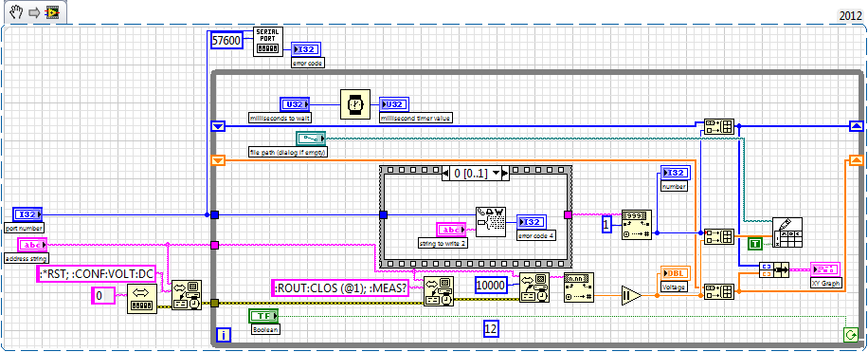The height and width of the screenshot is (352, 868).
Task: Select the I32 error code indicator near Serial Port
Action: (305, 48)
